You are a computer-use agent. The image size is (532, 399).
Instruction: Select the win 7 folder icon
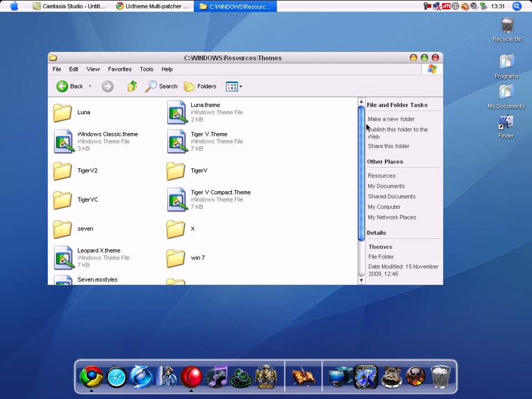(176, 258)
